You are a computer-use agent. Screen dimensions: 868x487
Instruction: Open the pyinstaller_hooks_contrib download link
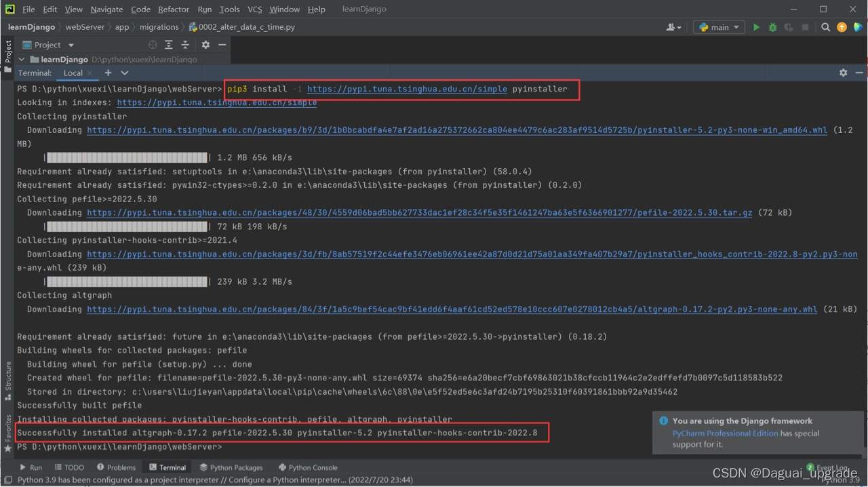[472, 254]
